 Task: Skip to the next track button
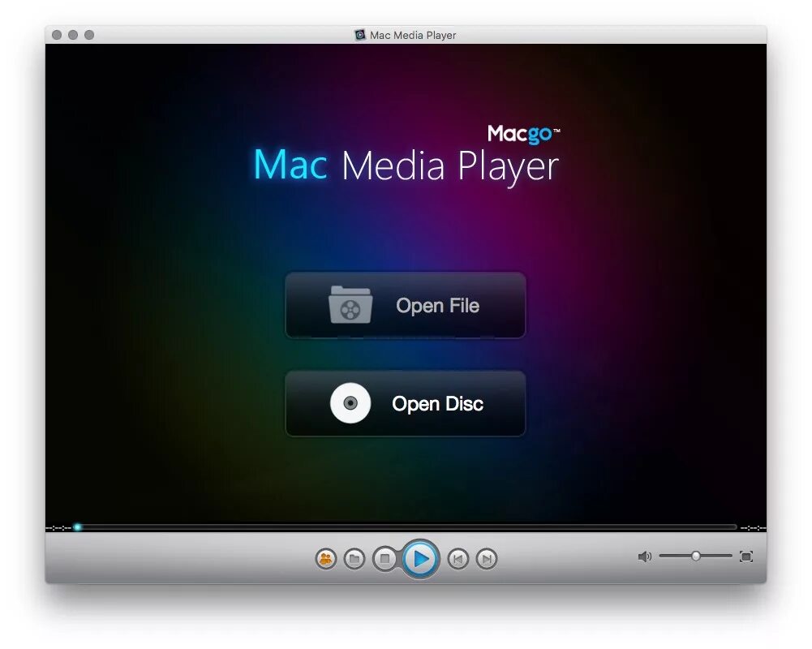(486, 559)
